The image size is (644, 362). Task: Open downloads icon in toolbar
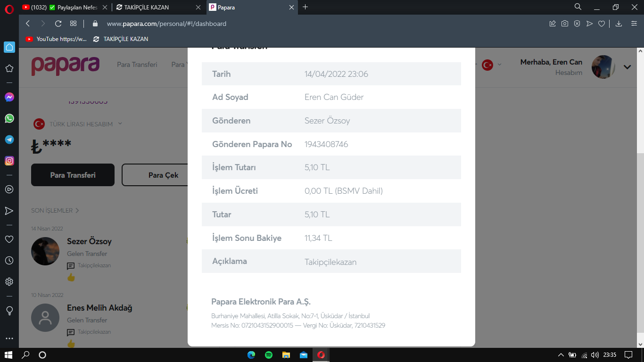click(619, 24)
